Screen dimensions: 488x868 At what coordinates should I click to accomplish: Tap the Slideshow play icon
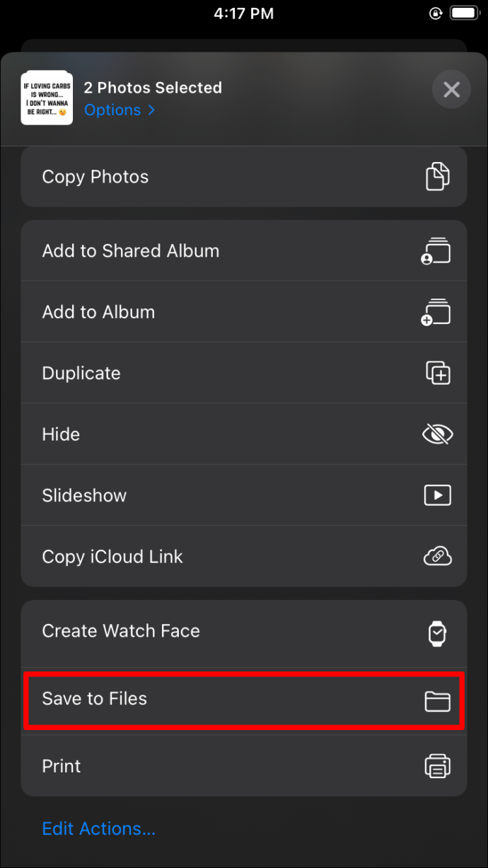437,495
